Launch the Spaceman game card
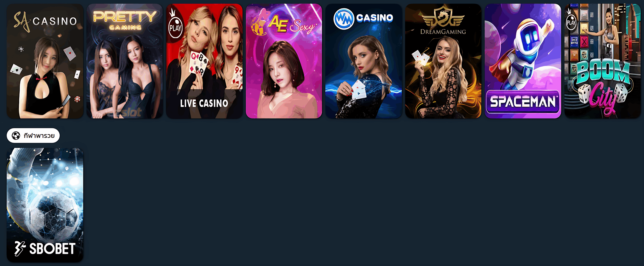This screenshot has width=644, height=266. [523, 61]
